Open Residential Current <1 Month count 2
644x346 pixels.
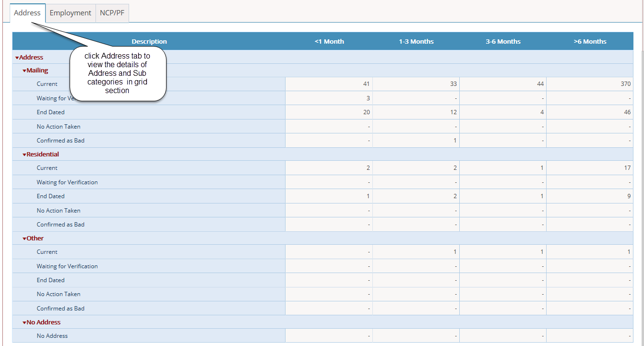[368, 168]
